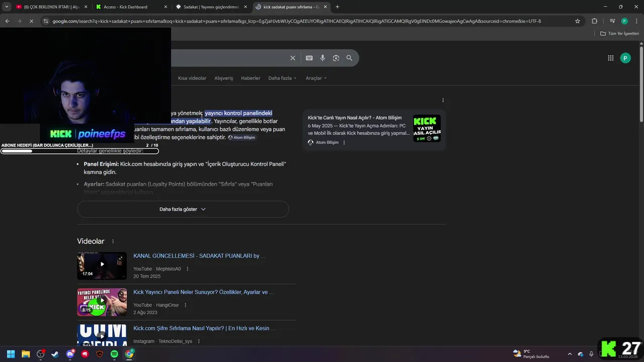
Task: Open the Kick Yayın Nasıl Açılır thumbnail
Action: [x=427, y=128]
